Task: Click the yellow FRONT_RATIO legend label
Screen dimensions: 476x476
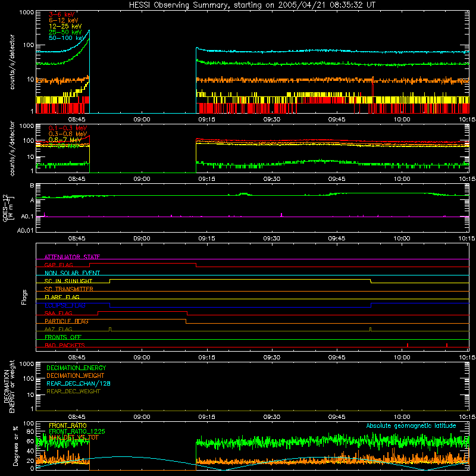Action: [68, 425]
